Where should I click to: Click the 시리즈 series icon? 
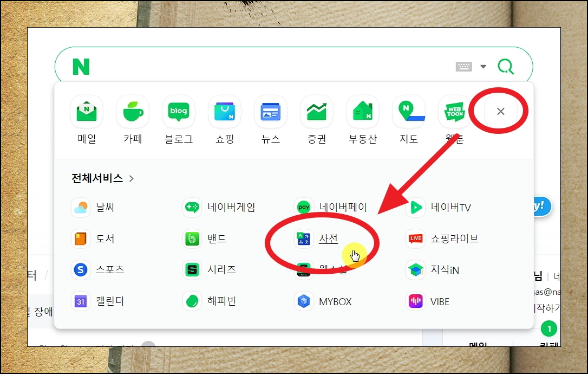pyautogui.click(x=192, y=269)
